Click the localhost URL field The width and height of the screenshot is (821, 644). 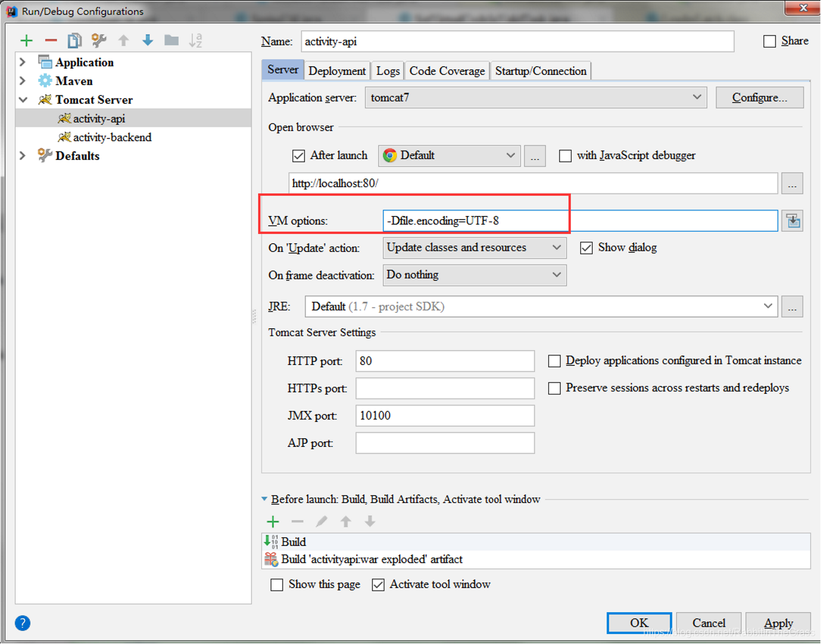(533, 183)
